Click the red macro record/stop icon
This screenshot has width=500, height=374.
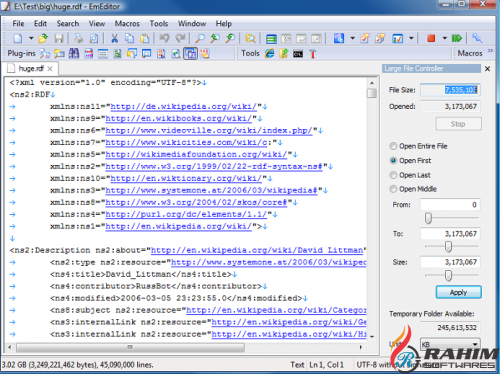pos(431,38)
